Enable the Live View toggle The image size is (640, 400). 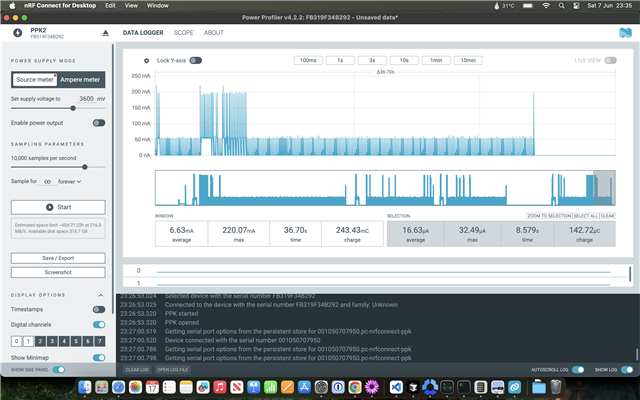tap(611, 60)
